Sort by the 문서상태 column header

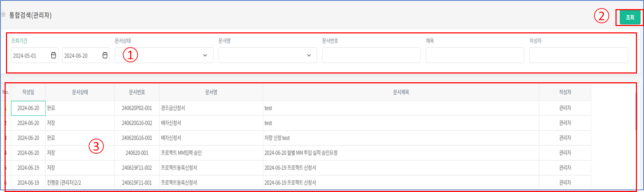tap(80, 92)
